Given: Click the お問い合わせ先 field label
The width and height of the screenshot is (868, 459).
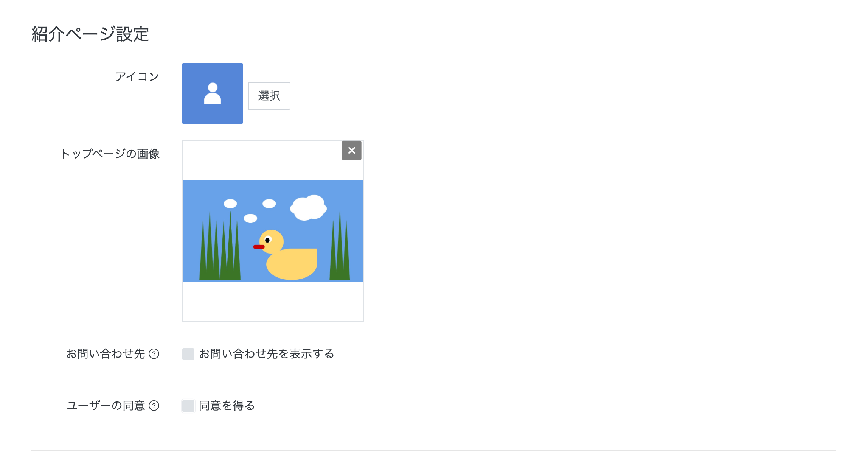Looking at the screenshot, I should point(106,354).
